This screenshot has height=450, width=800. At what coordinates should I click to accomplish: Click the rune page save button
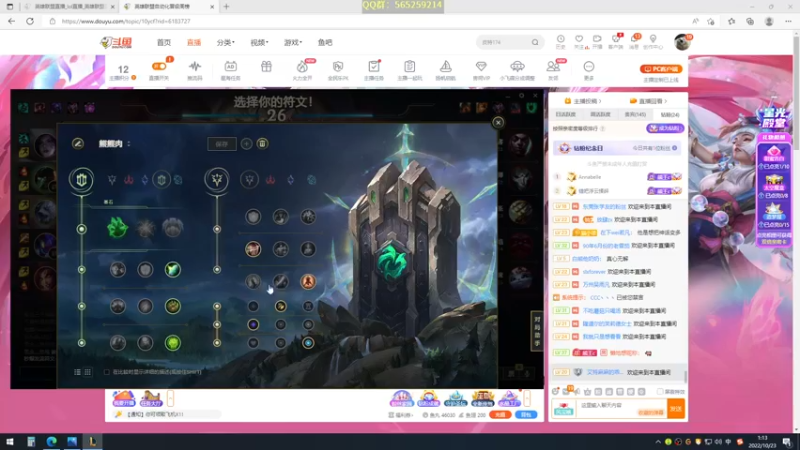[222, 144]
